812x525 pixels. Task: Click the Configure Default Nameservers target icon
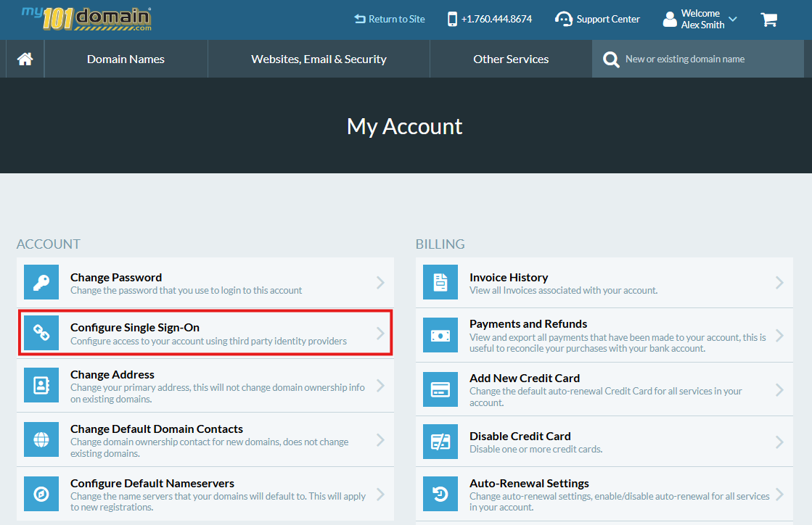41,494
